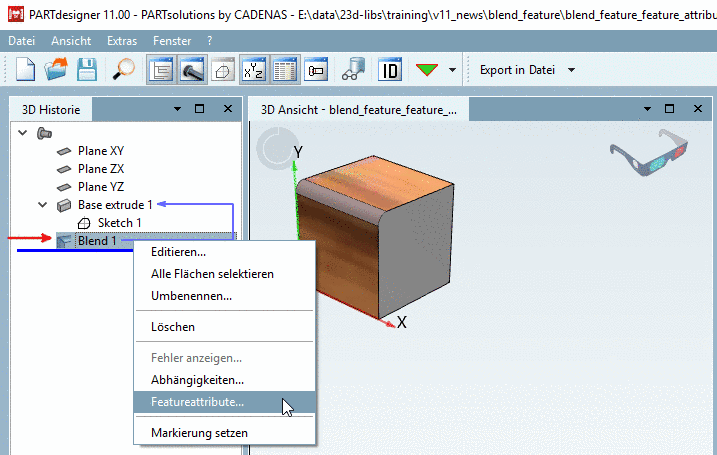This screenshot has width=717, height=455.
Task: Open the ? help menu
Action: [x=209, y=41]
